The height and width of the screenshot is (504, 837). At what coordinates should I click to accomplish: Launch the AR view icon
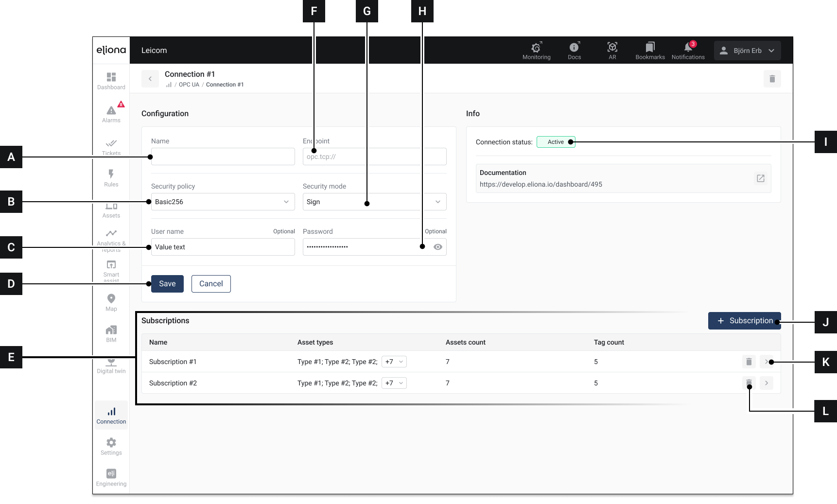(612, 50)
